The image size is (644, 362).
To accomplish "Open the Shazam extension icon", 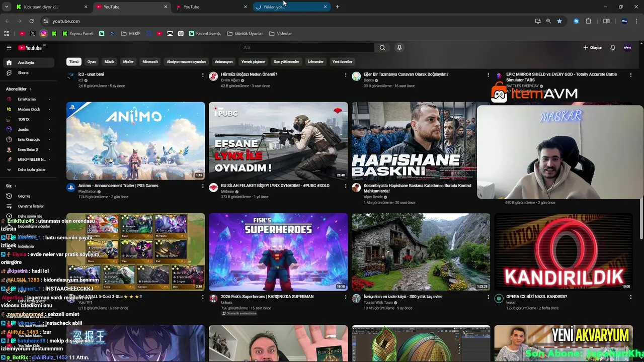I will pos(577,21).
